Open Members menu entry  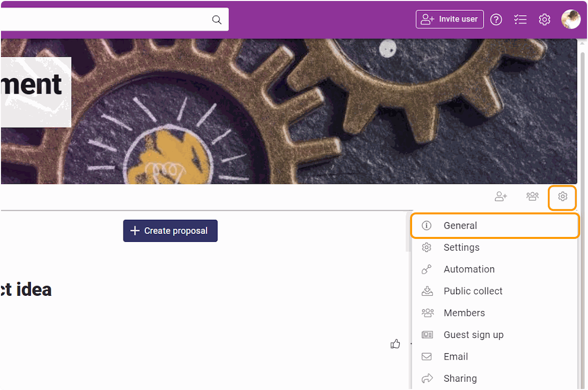pyautogui.click(x=495, y=313)
